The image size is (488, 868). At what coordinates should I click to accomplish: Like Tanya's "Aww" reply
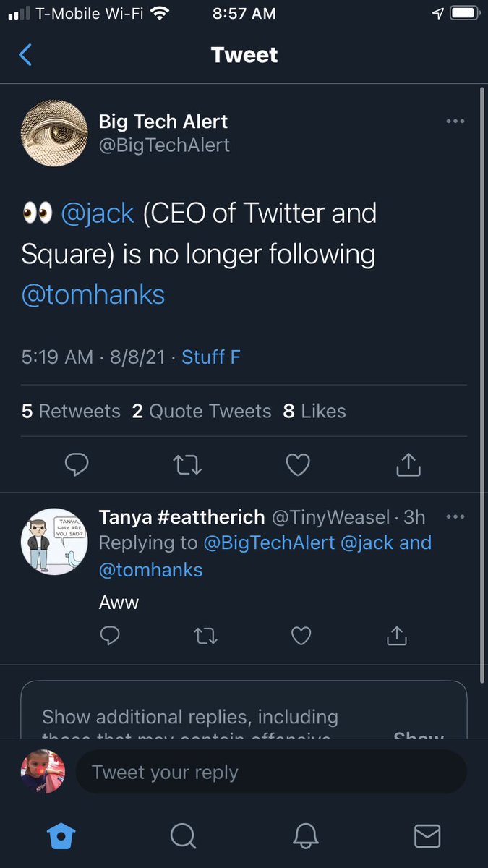301,636
